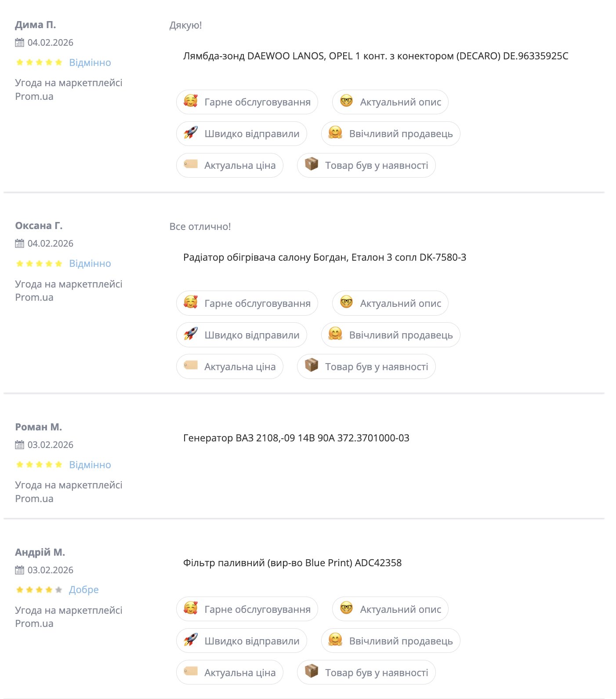Click rocket icon in Дима П. review

point(191,133)
